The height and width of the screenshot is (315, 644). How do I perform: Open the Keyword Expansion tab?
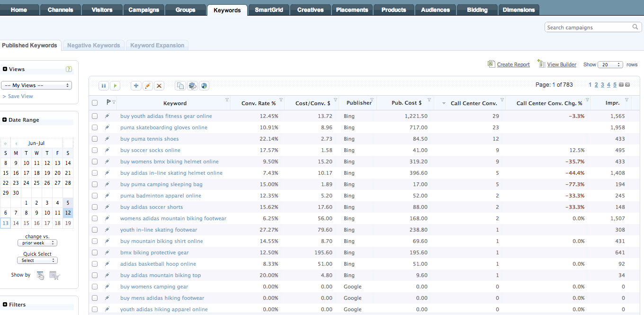(x=157, y=45)
